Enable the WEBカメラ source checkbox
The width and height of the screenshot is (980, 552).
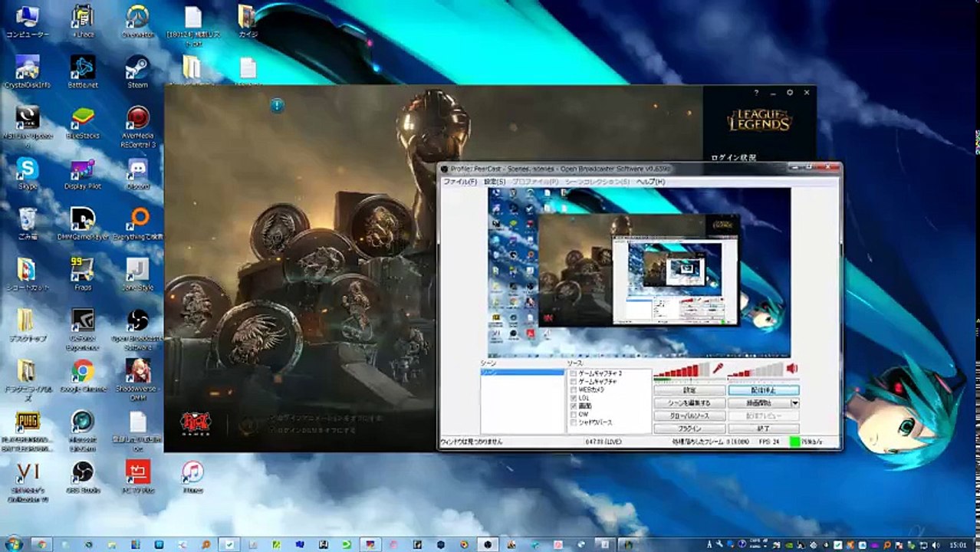[x=573, y=390]
